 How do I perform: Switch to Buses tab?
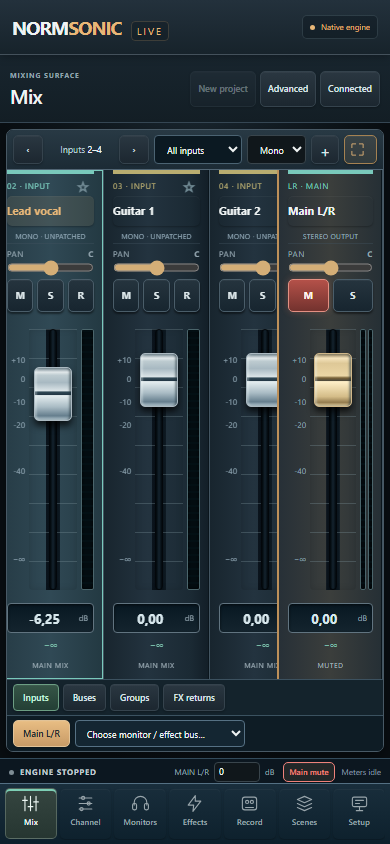tap(84, 698)
